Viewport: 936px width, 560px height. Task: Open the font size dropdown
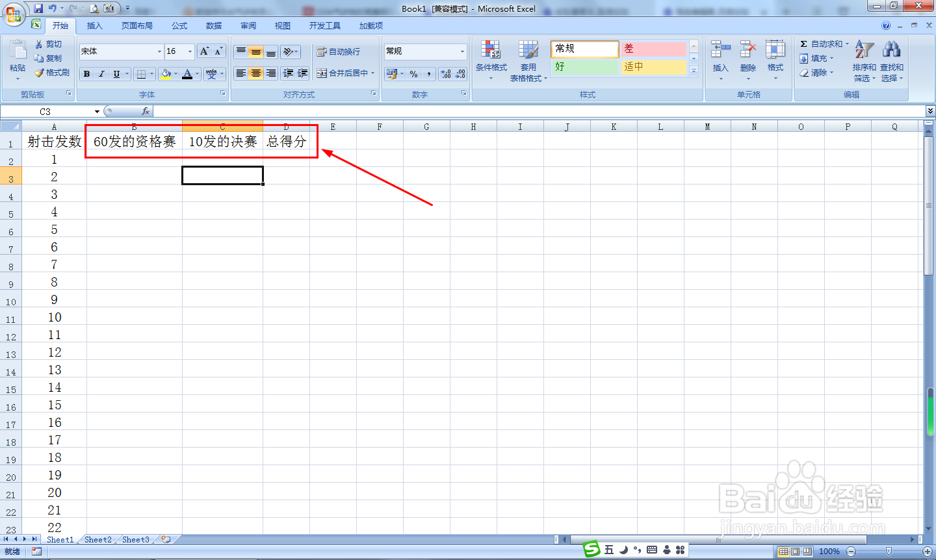pos(190,51)
